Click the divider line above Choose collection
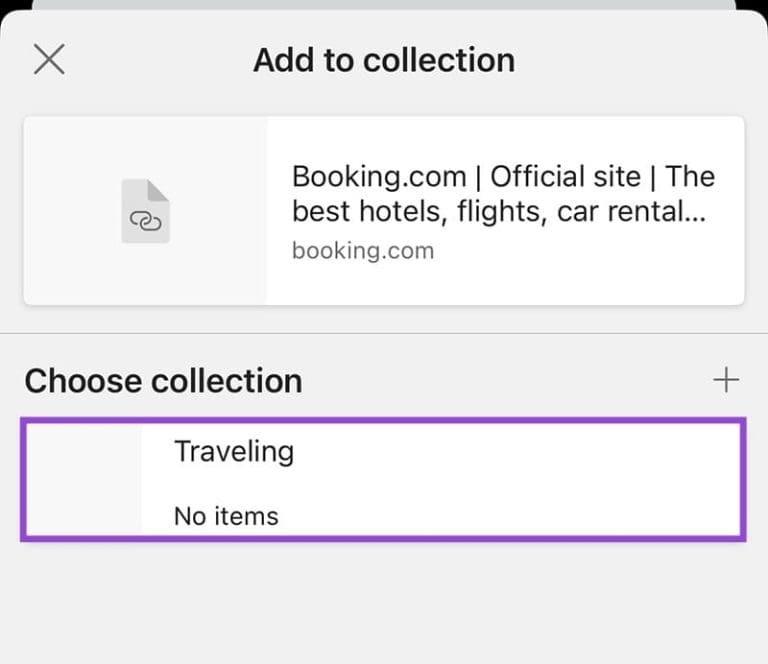This screenshot has height=664, width=768. pos(384,333)
